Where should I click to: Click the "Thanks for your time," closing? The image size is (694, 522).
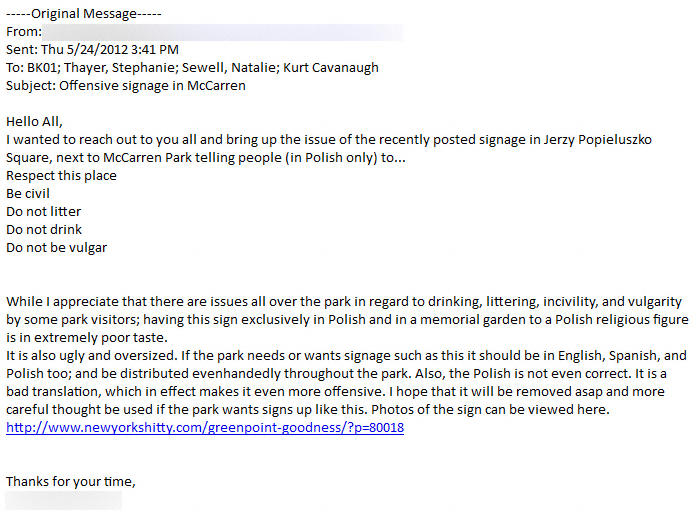click(70, 482)
